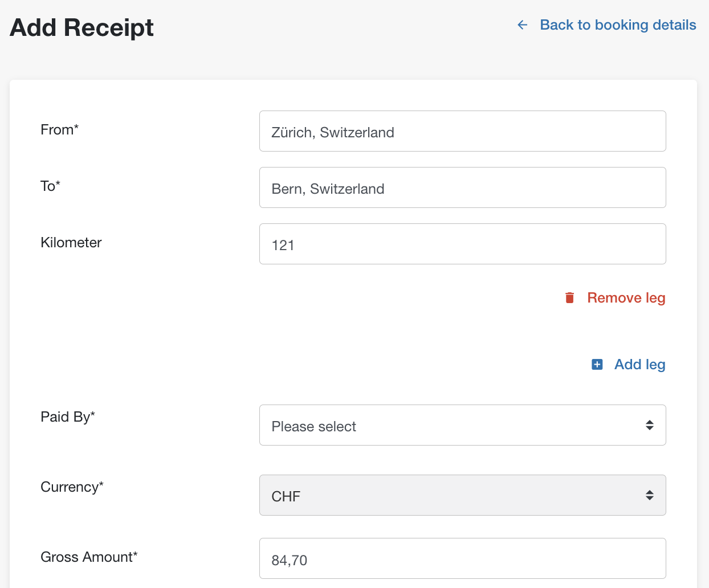Viewport: 709px width, 588px height.
Task: Open the Paid By dropdown
Action: point(462,425)
